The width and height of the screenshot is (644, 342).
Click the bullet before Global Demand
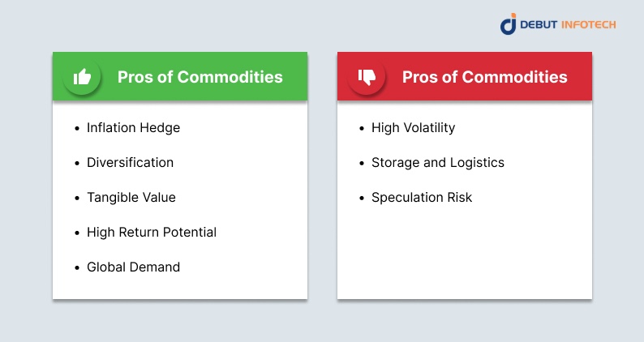(76, 267)
